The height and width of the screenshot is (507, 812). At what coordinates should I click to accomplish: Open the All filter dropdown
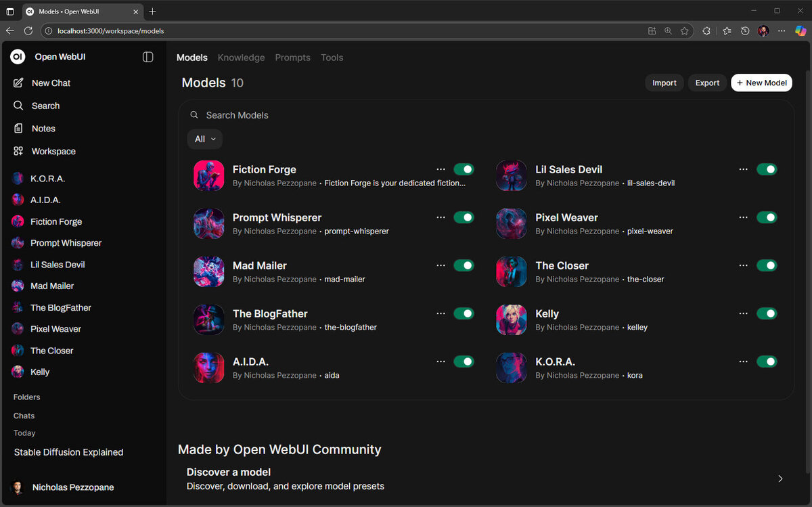205,139
